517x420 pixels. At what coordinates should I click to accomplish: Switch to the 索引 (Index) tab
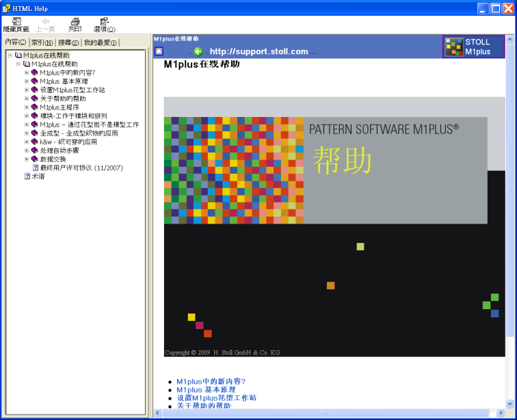pyautogui.click(x=42, y=43)
